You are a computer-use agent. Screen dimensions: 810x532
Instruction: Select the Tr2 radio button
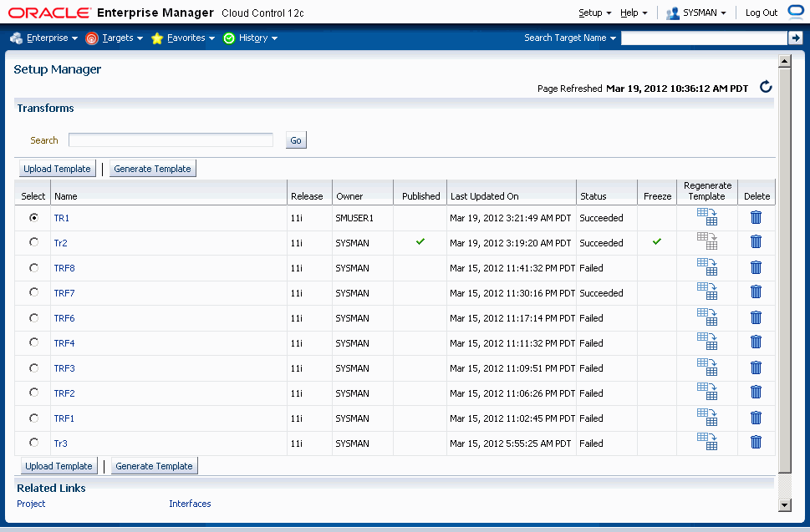coord(34,242)
